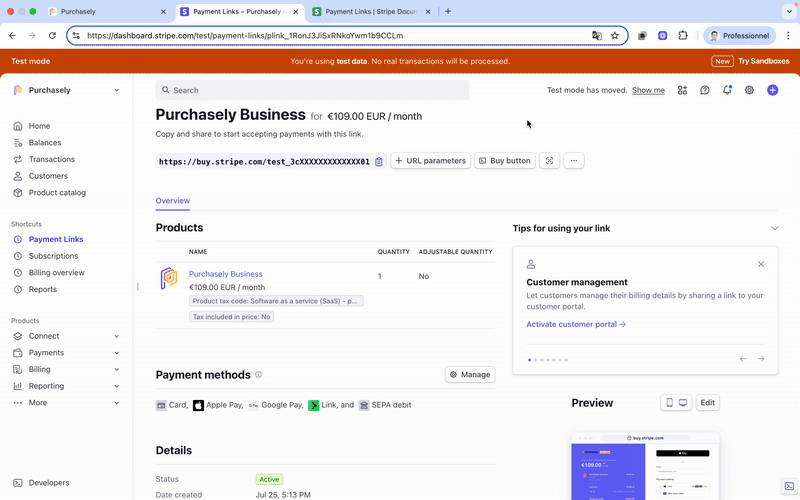Select the first tip pagination dot
This screenshot has width=800, height=500.
tap(529, 360)
